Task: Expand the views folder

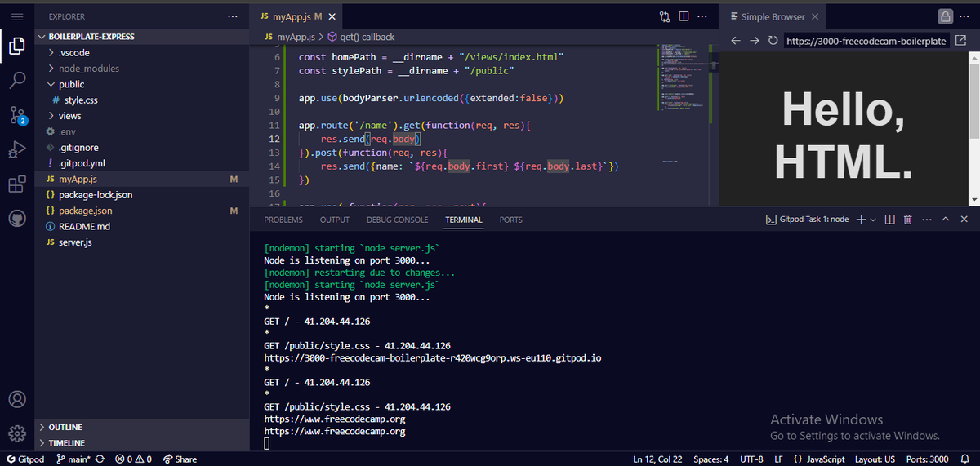Action: click(x=141, y=116)
